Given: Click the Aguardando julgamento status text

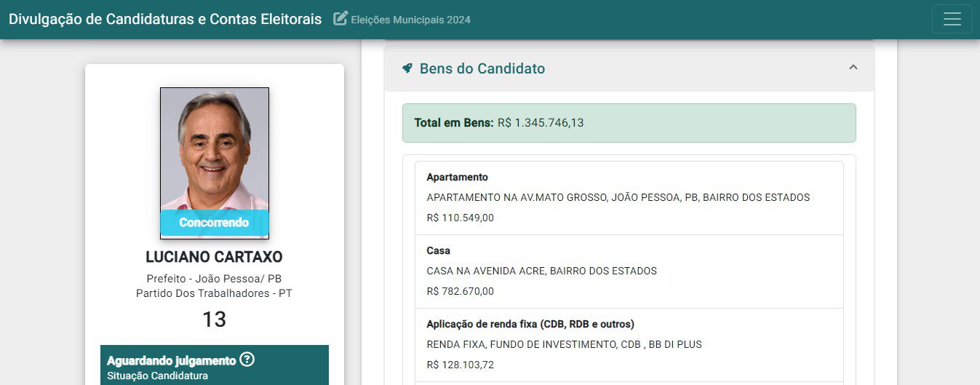Looking at the screenshot, I should [x=172, y=360].
